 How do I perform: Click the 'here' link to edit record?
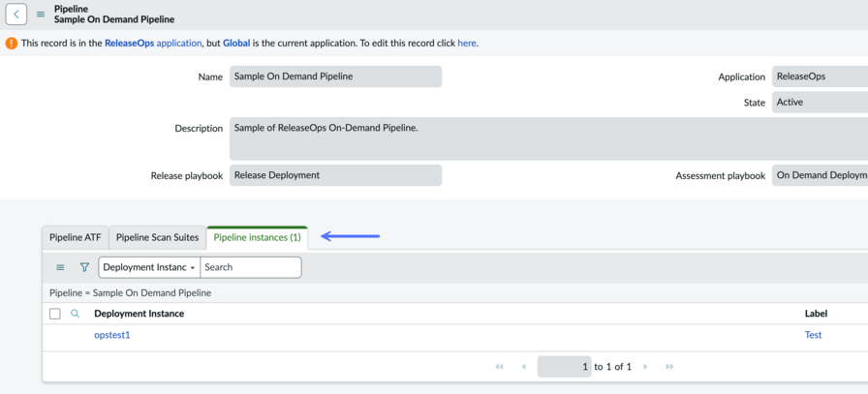467,44
